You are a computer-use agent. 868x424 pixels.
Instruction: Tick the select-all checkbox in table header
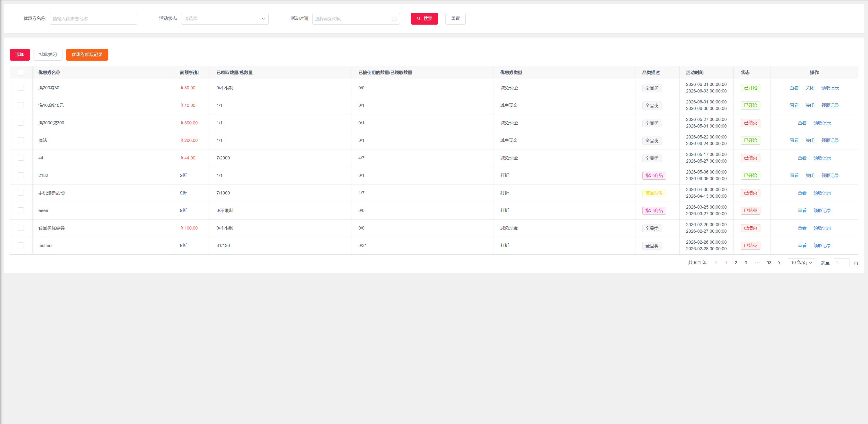click(x=21, y=73)
